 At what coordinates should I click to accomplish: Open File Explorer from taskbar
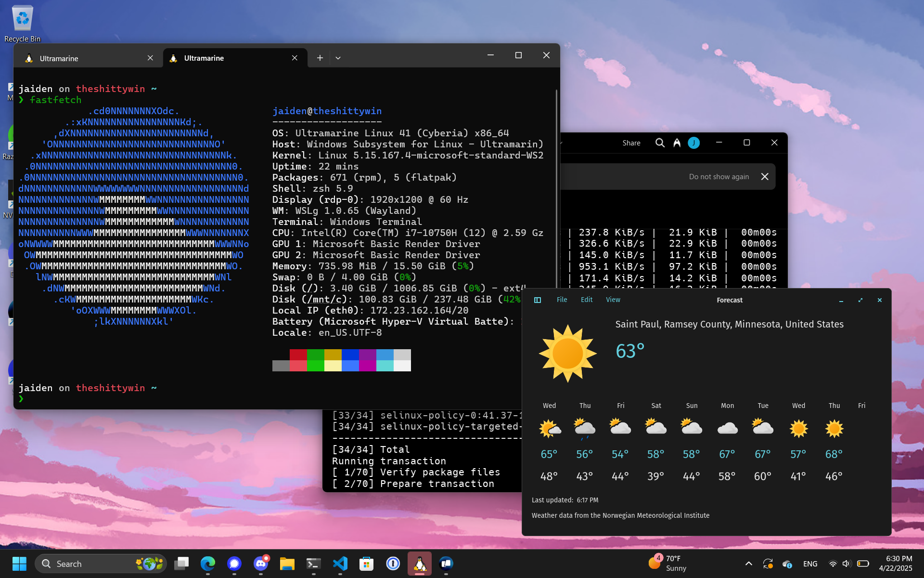[x=287, y=564]
